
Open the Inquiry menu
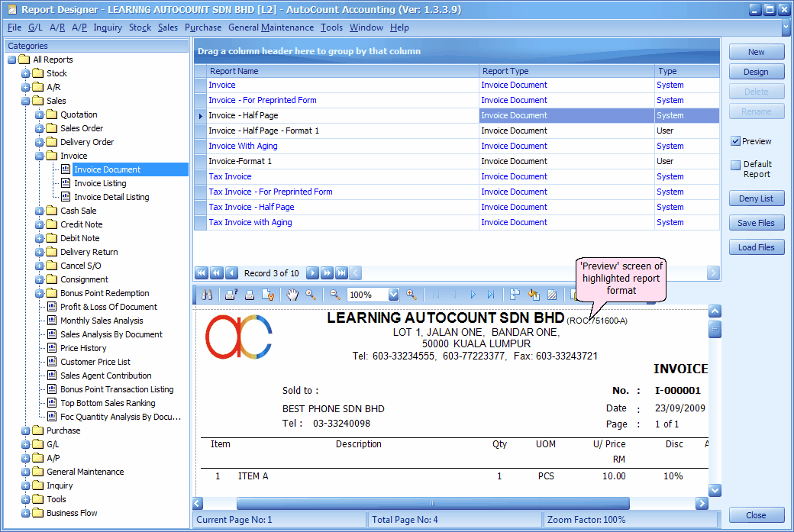tap(108, 27)
